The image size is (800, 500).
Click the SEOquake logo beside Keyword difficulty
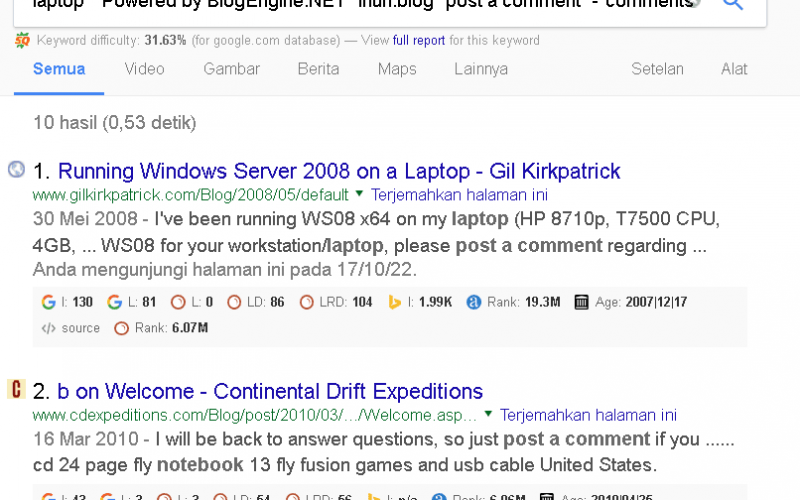[22, 40]
